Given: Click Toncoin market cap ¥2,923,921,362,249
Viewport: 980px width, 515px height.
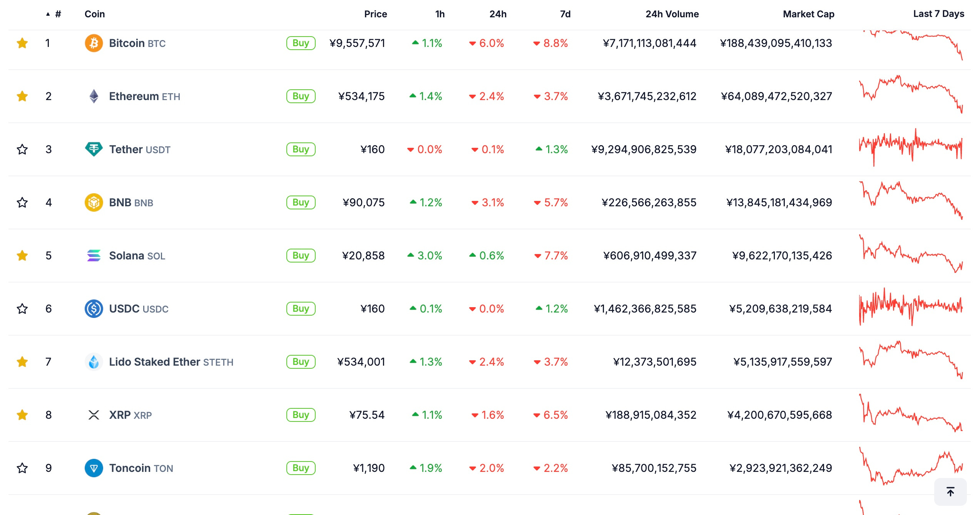Looking at the screenshot, I should tap(781, 468).
